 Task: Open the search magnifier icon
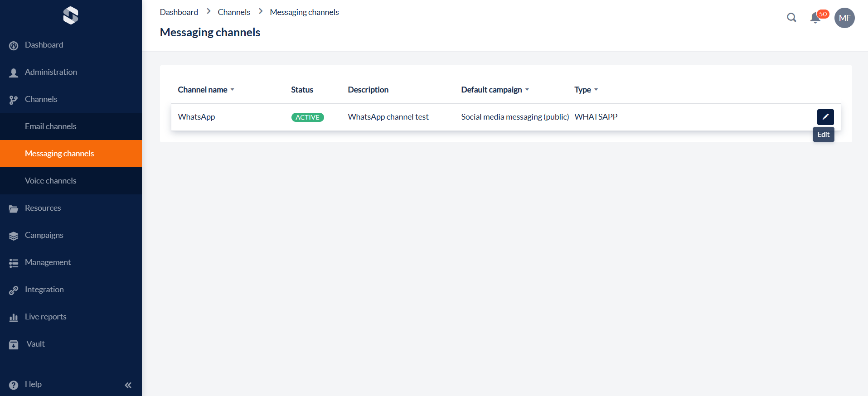[x=791, y=18]
